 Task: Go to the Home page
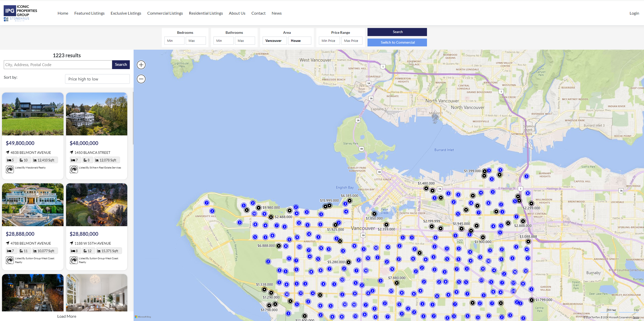point(63,13)
